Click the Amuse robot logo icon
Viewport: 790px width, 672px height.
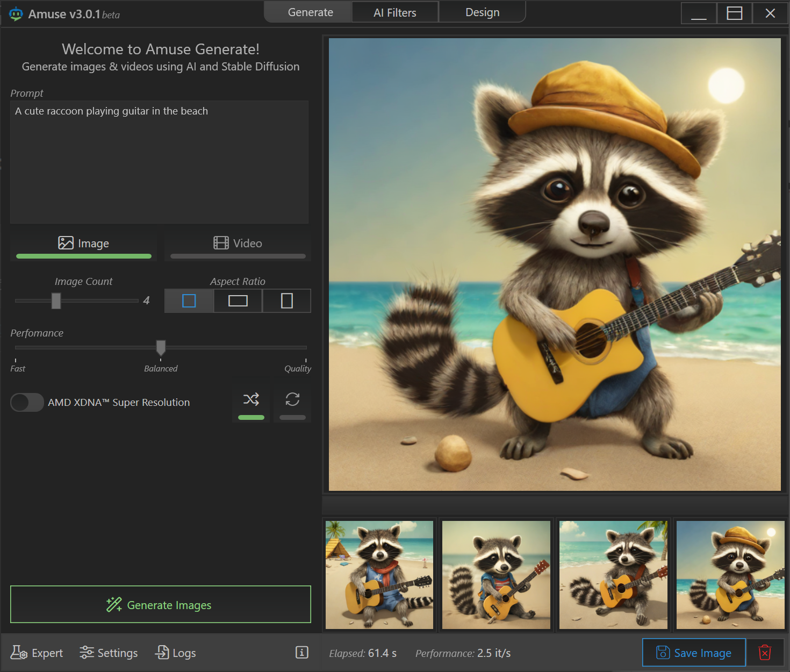[16, 14]
